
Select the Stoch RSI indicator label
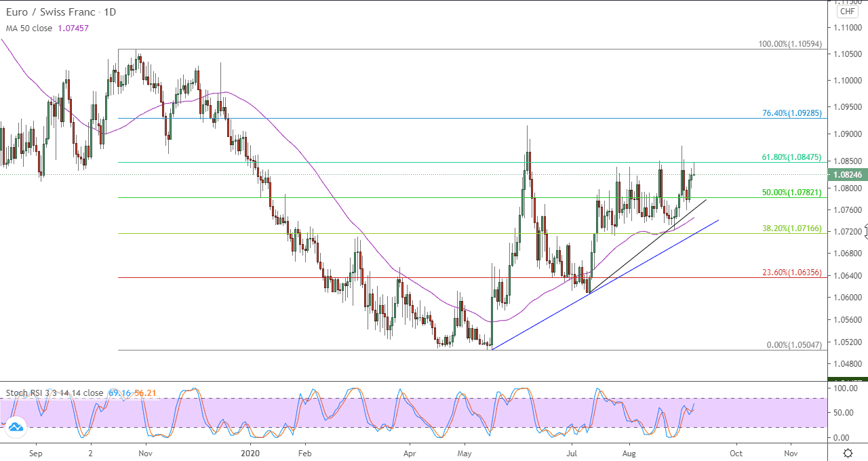pos(54,393)
